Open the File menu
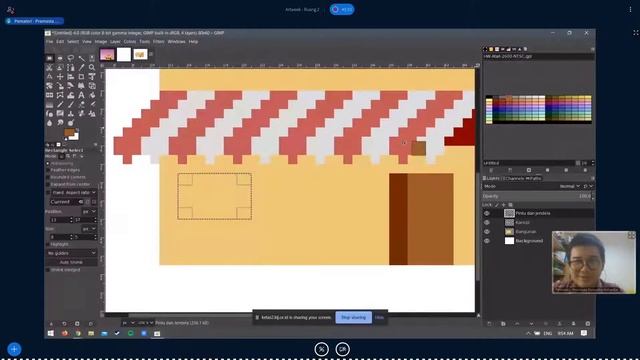The image size is (640, 360). click(49, 42)
